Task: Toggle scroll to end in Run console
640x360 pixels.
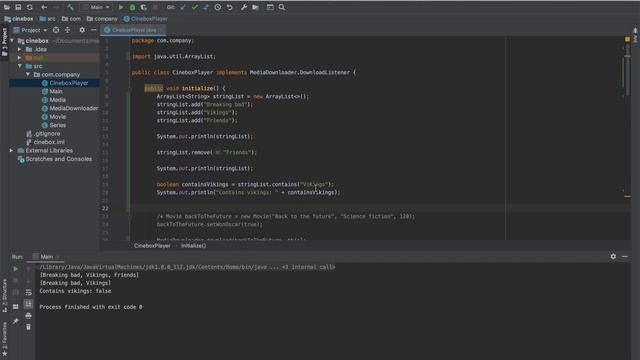Action: [28, 304]
